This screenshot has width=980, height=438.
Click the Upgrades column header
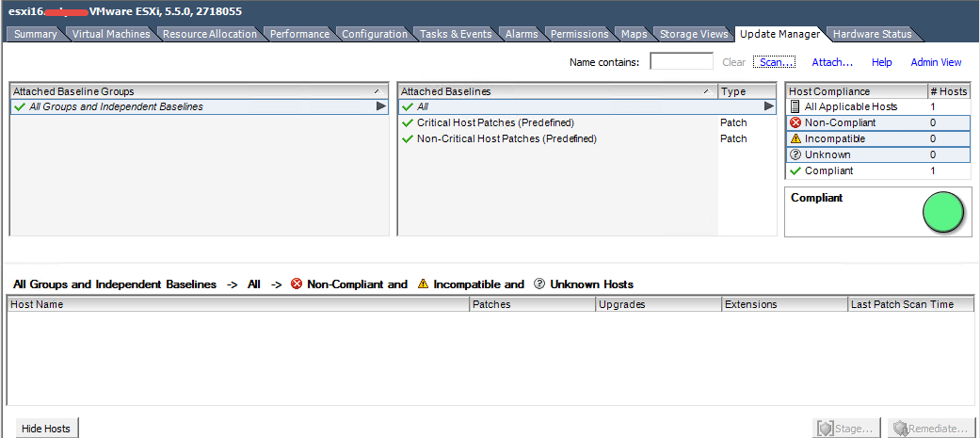point(658,304)
